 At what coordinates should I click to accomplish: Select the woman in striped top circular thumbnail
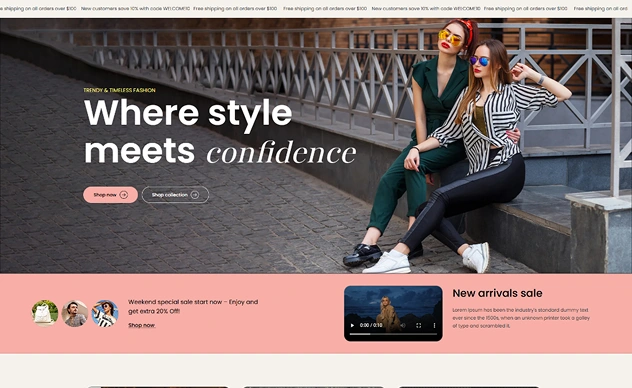click(x=105, y=313)
